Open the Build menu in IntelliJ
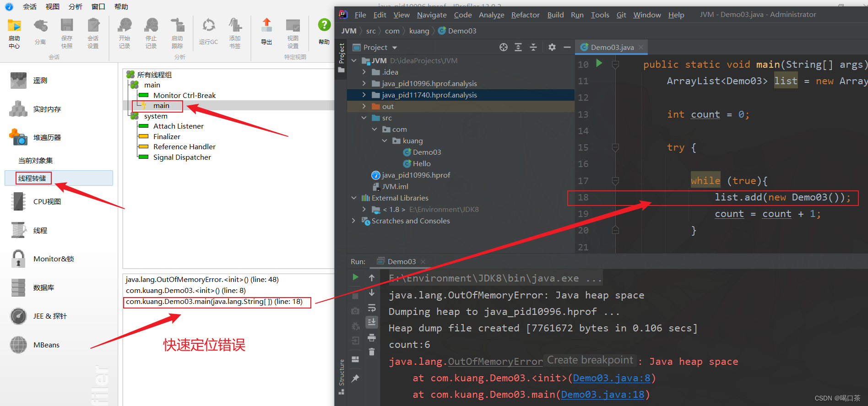868x406 pixels. pos(555,15)
